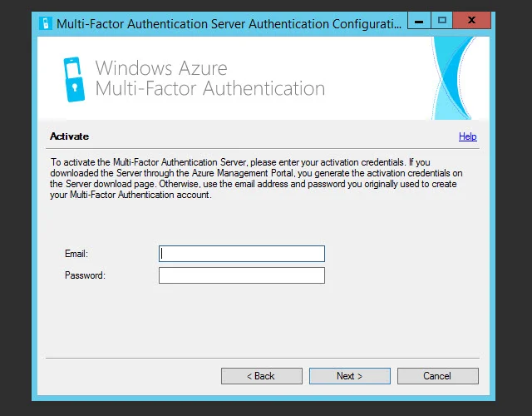Click the Email input field
The image size is (532, 416).
[242, 254]
